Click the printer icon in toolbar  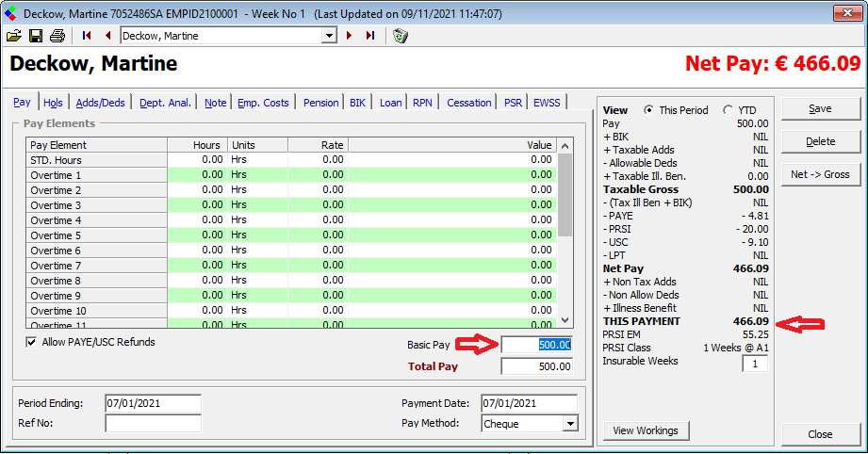[x=57, y=36]
